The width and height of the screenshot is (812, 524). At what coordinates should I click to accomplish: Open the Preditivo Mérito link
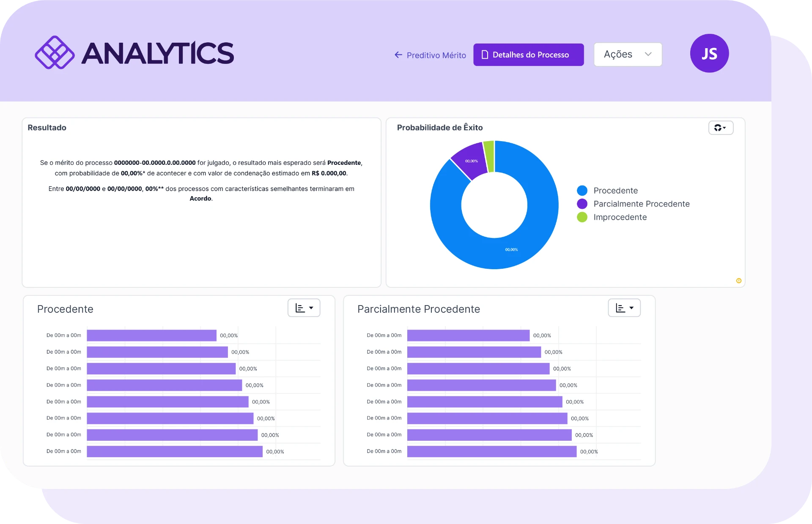[x=436, y=55]
